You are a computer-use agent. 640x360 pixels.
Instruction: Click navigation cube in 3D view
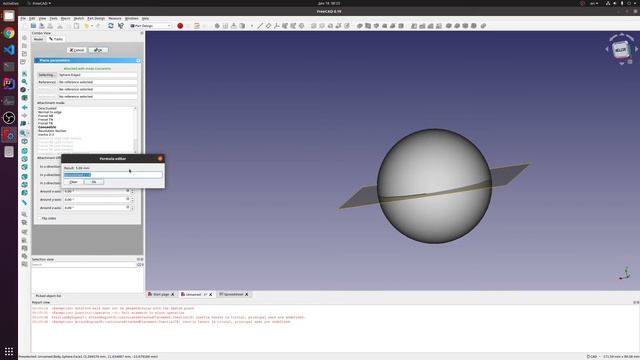pyautogui.click(x=620, y=50)
